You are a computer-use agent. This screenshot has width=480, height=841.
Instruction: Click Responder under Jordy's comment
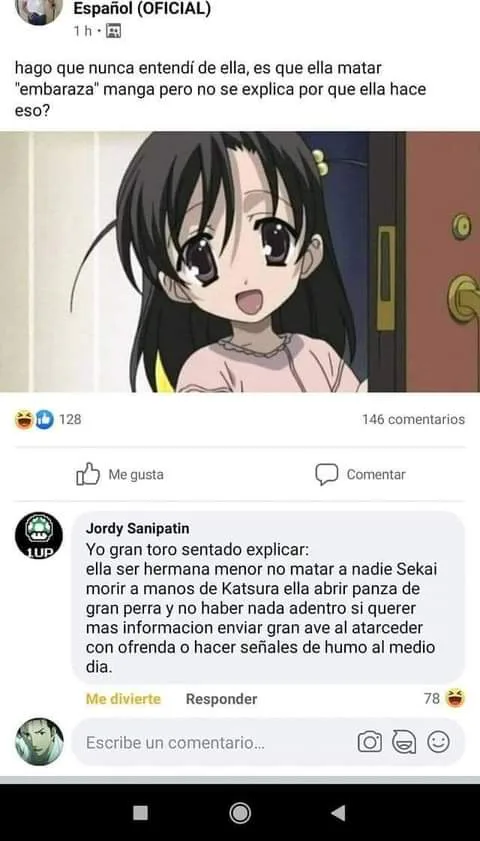coord(221,699)
